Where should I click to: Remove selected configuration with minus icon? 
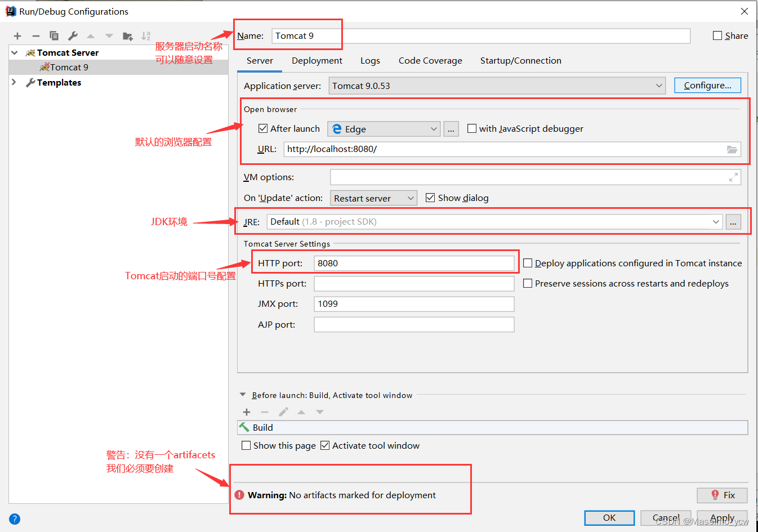point(35,36)
